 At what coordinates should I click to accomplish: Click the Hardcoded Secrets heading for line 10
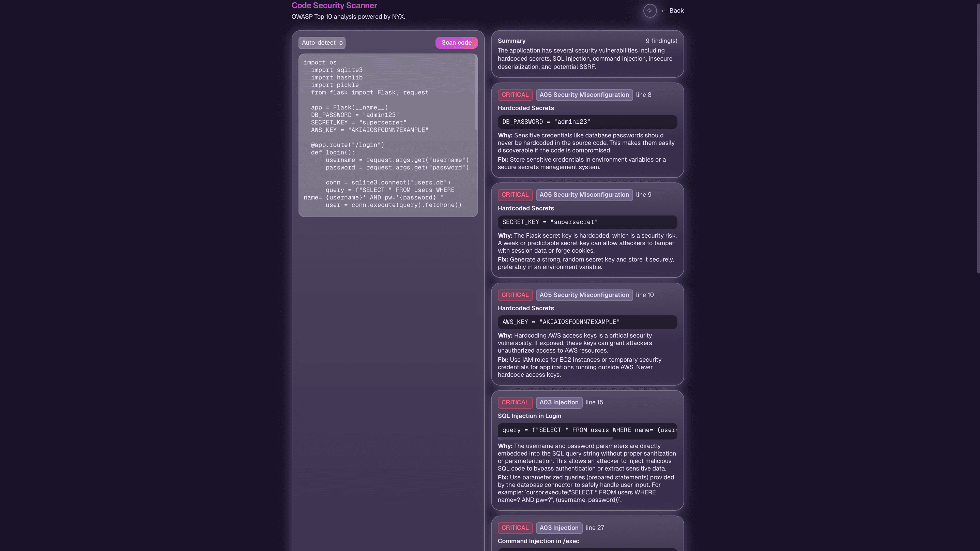[526, 309]
